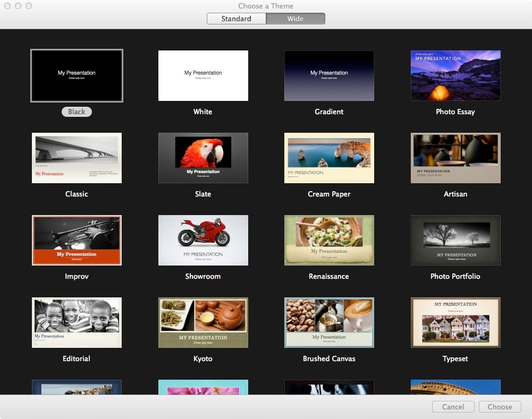Click the Showroom label text
Viewport: 532px width, 419px height.
tap(203, 277)
